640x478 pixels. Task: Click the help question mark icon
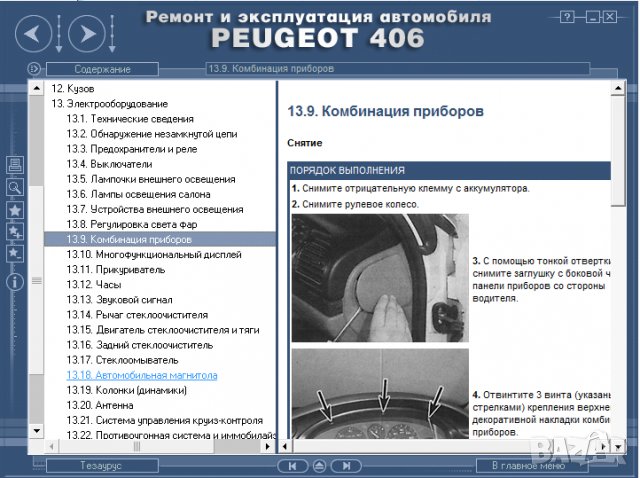click(567, 17)
